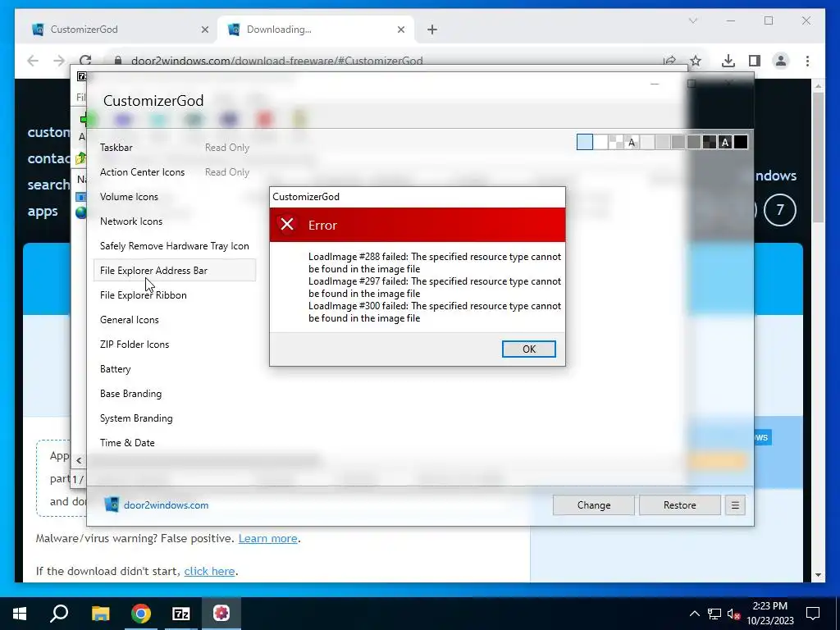
Task: Click the network tray icon
Action: coord(714,614)
